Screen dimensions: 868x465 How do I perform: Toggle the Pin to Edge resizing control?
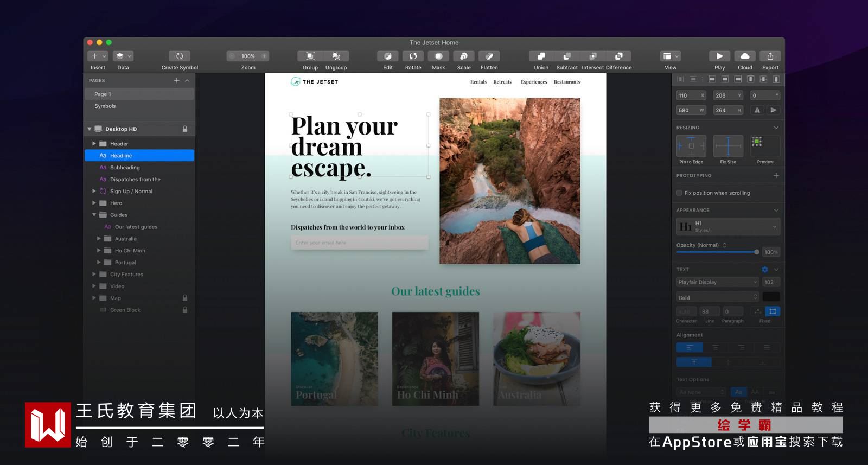pyautogui.click(x=691, y=146)
